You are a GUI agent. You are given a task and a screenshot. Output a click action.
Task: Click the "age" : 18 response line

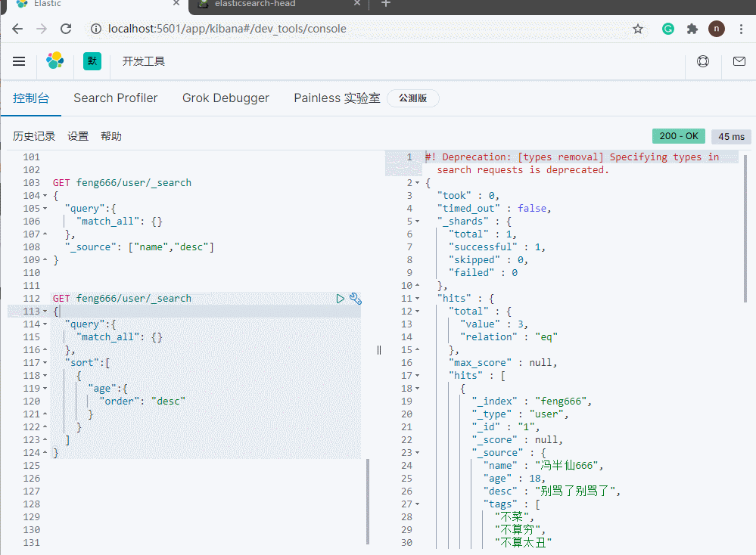(x=514, y=479)
